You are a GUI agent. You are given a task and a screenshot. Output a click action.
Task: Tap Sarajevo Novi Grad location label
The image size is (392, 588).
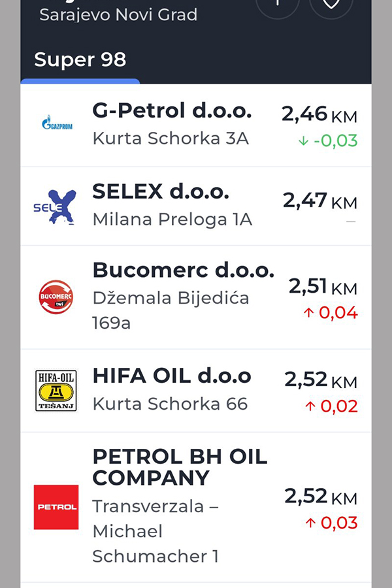click(118, 14)
